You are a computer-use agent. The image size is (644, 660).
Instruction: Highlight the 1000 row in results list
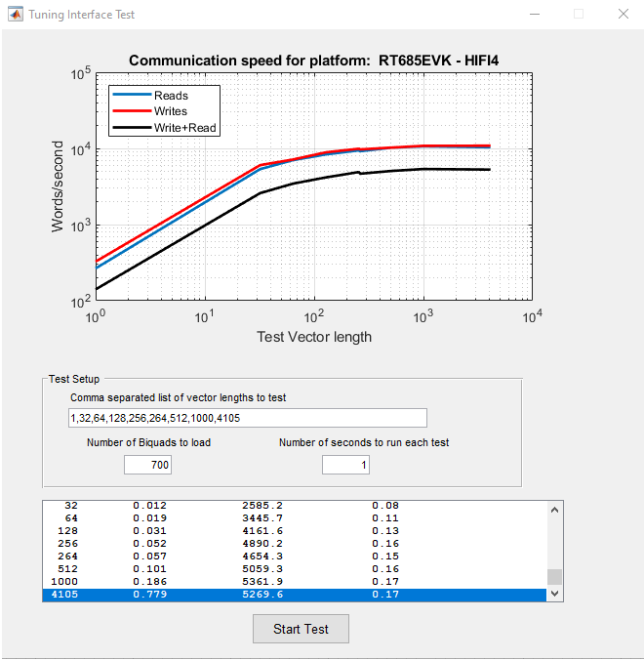click(x=293, y=581)
